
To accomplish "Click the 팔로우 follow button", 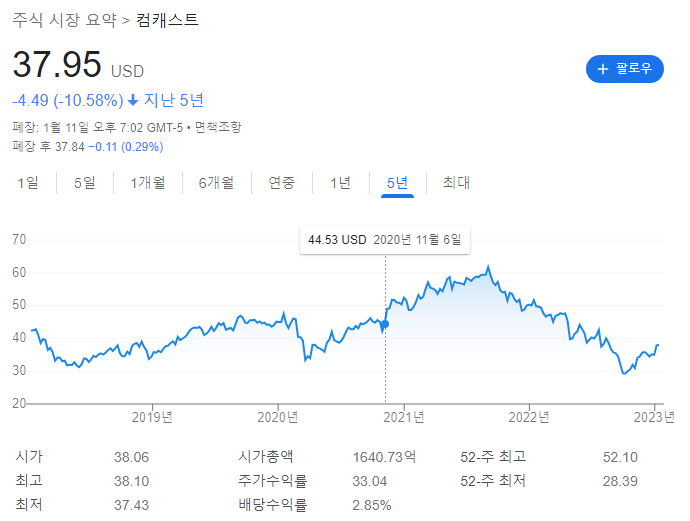I will click(624, 69).
